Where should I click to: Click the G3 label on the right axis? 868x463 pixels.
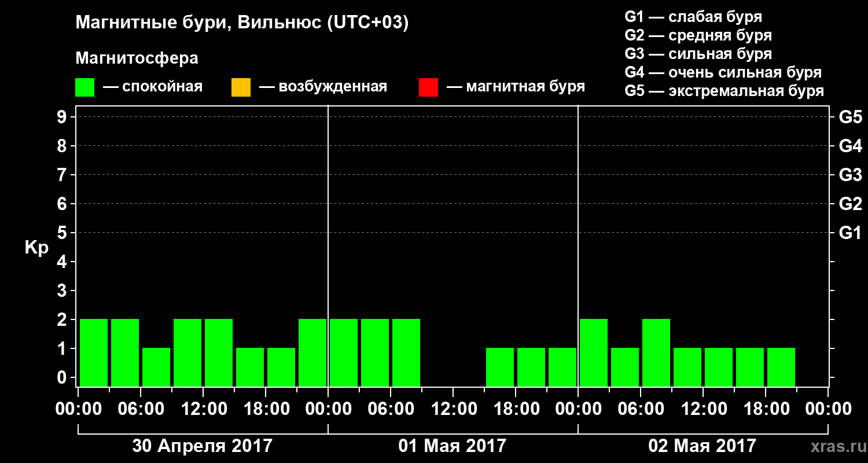click(850, 175)
